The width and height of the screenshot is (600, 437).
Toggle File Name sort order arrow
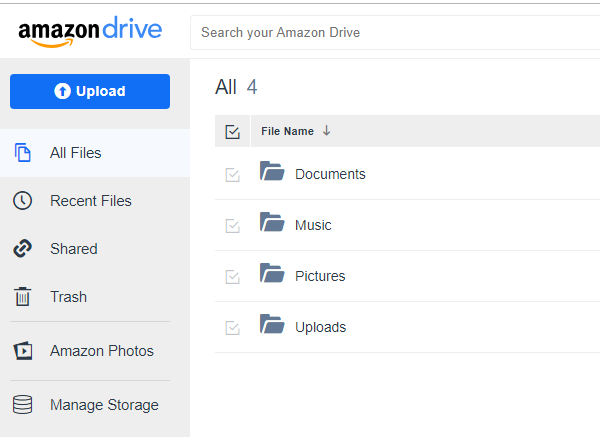coord(326,131)
